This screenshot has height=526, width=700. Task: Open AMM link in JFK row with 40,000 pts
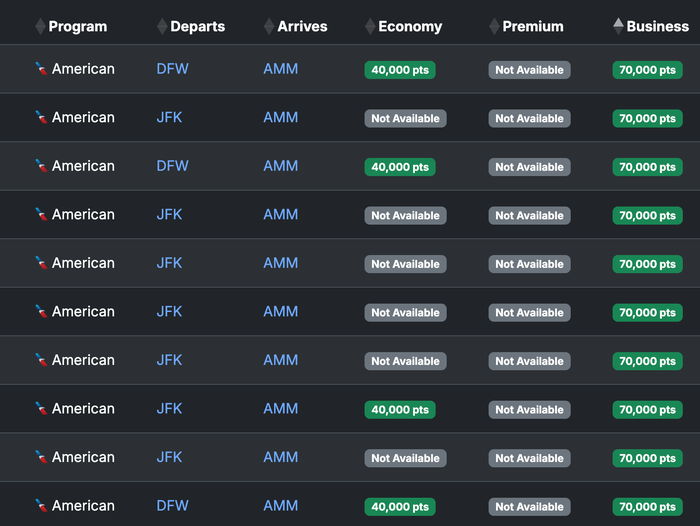[280, 409]
